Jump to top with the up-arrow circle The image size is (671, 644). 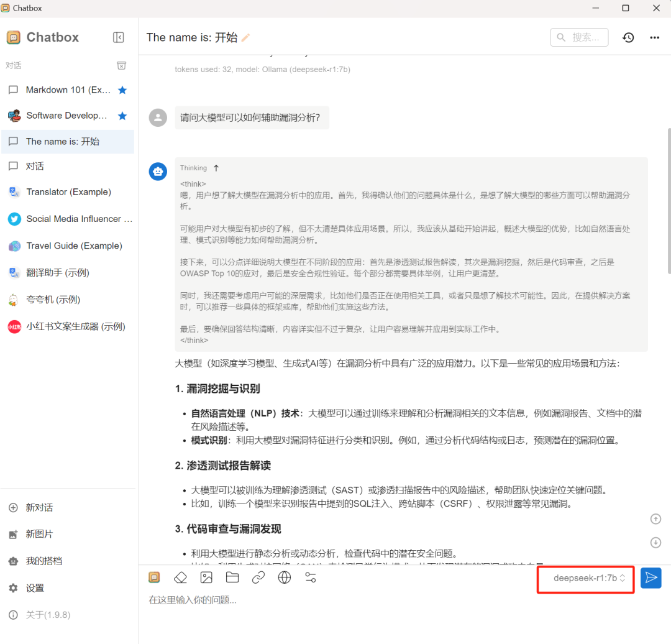[655, 519]
